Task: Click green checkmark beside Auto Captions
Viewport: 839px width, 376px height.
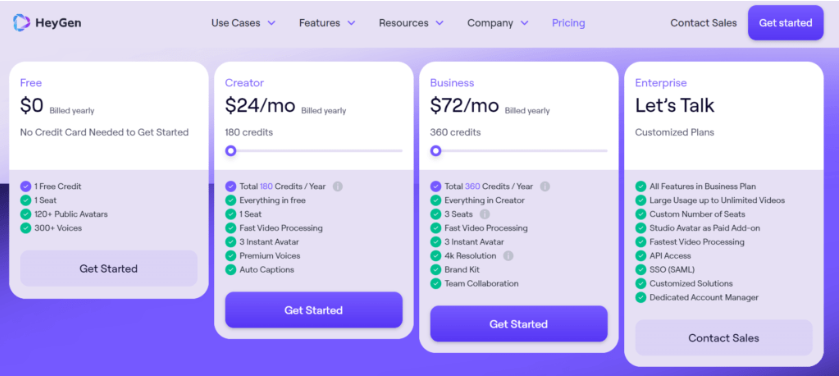Action: point(231,270)
